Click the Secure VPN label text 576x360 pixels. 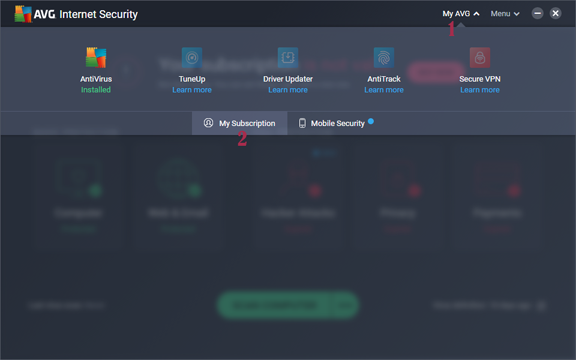(480, 79)
